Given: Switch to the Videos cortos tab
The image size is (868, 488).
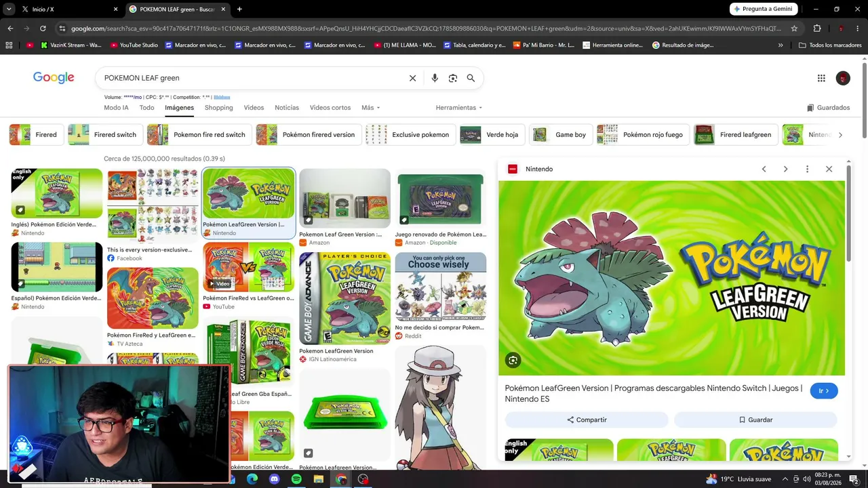Looking at the screenshot, I should (330, 108).
